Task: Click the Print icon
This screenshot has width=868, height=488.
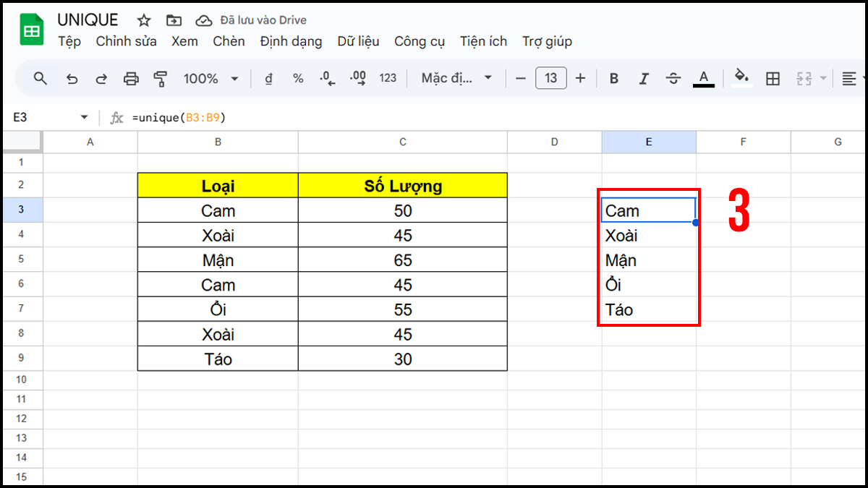Action: (131, 78)
